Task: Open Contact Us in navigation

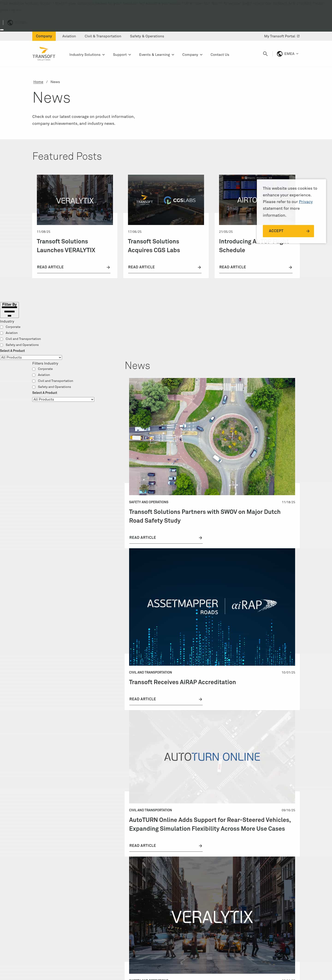Action: pos(220,55)
